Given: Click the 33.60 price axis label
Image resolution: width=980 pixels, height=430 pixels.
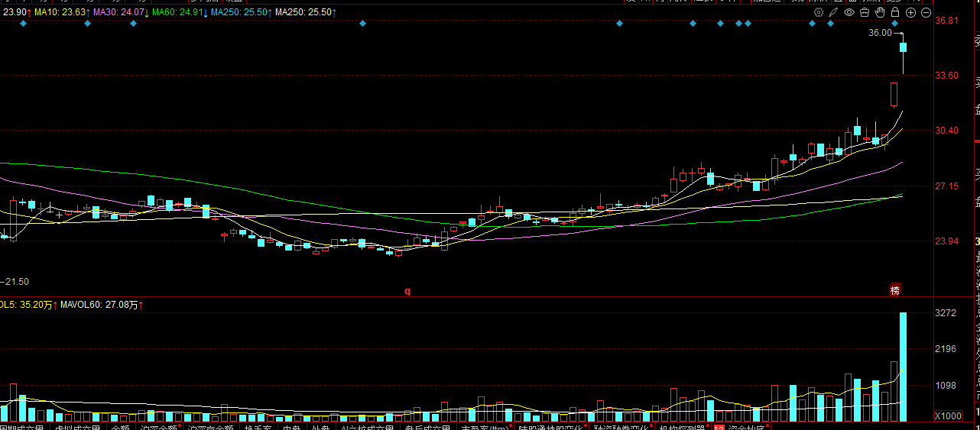Looking at the screenshot, I should click(x=947, y=76).
